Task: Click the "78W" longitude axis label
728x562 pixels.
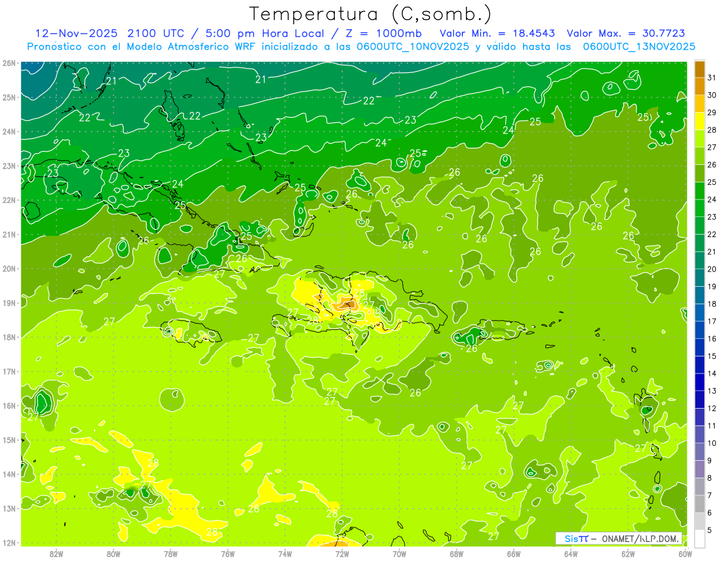Action: coord(170,553)
